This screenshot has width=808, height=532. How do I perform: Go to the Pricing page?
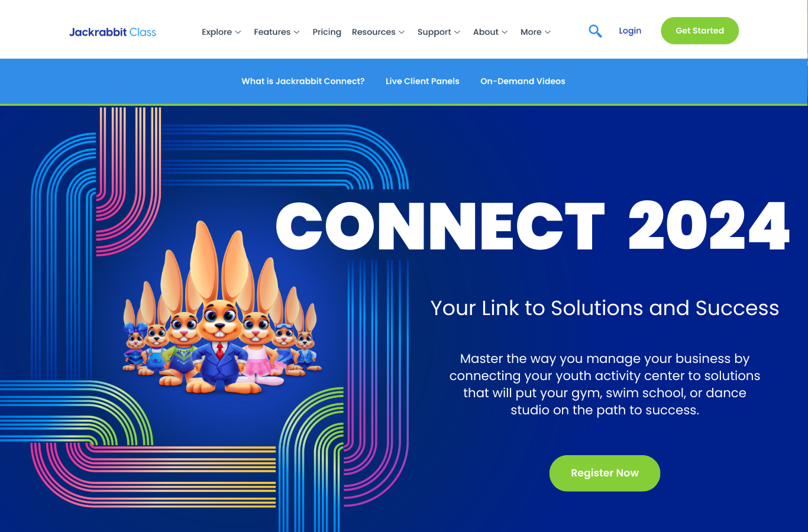(x=327, y=32)
